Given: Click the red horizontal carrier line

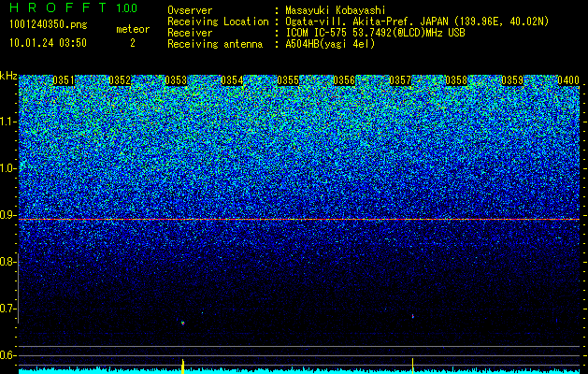Looking at the screenshot, I should tap(299, 219).
